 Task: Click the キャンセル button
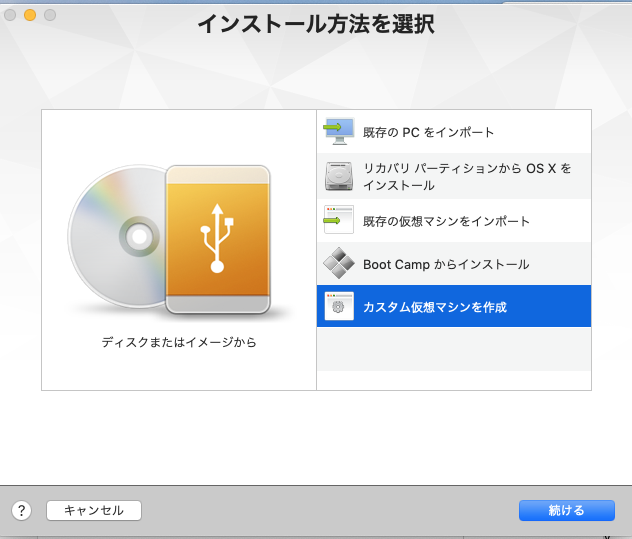(94, 510)
